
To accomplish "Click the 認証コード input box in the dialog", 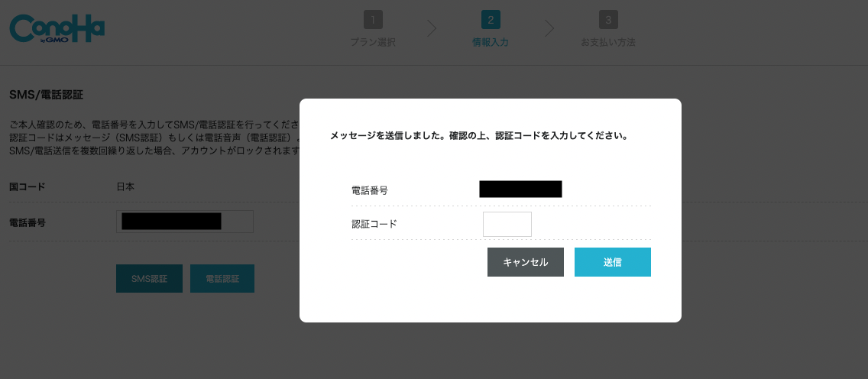I will click(x=507, y=224).
